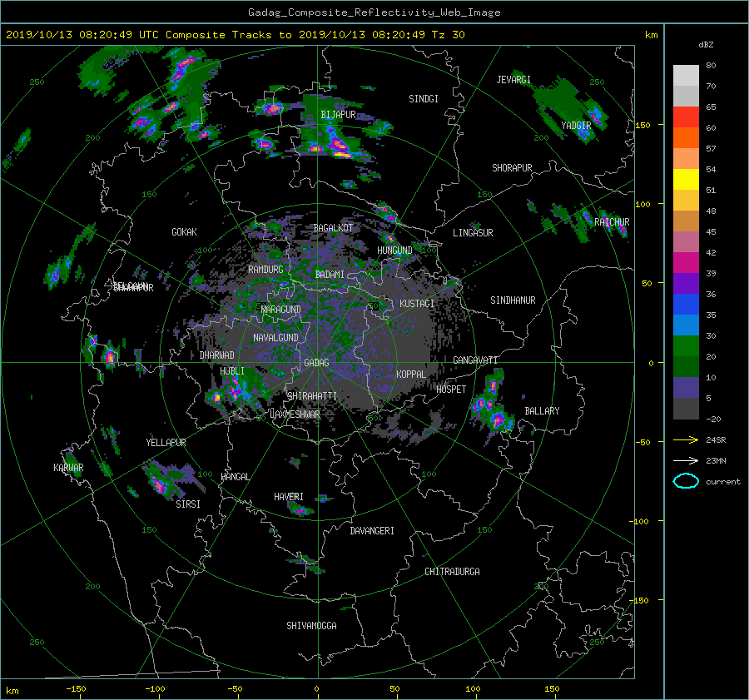Image resolution: width=749 pixels, height=700 pixels.
Task: Click the KUSTAGI city label
Action: [417, 304]
